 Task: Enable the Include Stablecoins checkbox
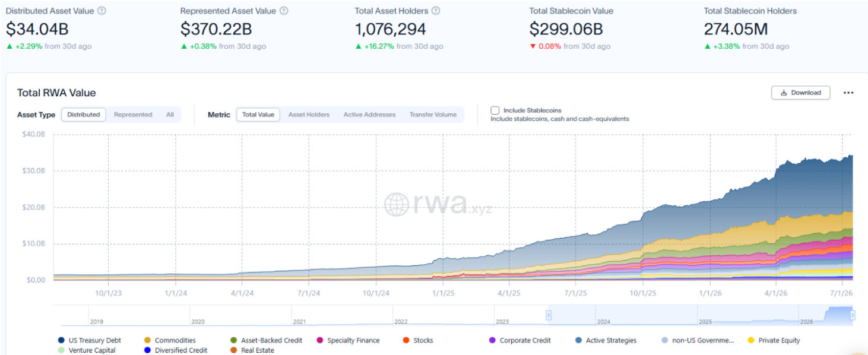click(495, 110)
